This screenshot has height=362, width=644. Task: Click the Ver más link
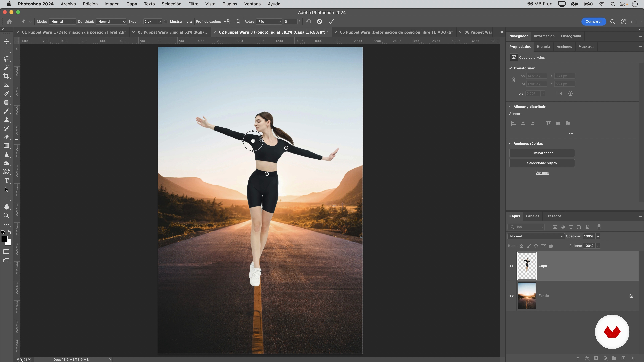542,173
